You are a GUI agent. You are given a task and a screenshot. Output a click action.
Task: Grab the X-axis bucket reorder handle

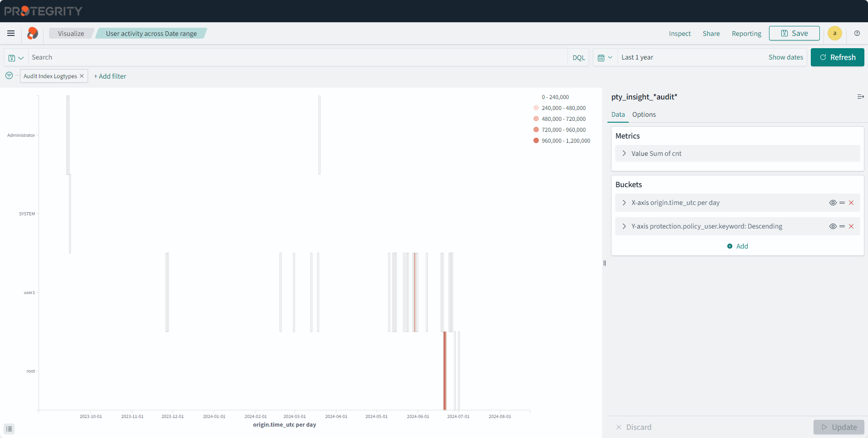tap(842, 203)
